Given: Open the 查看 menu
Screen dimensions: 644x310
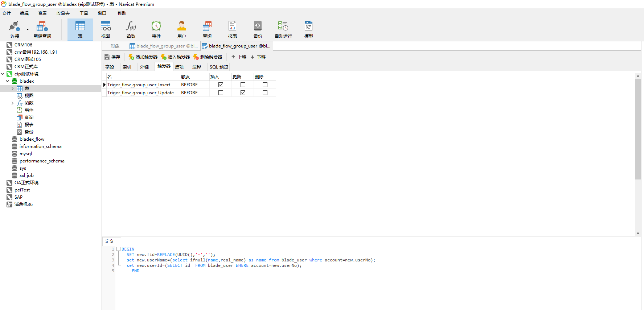Looking at the screenshot, I should [x=42, y=13].
